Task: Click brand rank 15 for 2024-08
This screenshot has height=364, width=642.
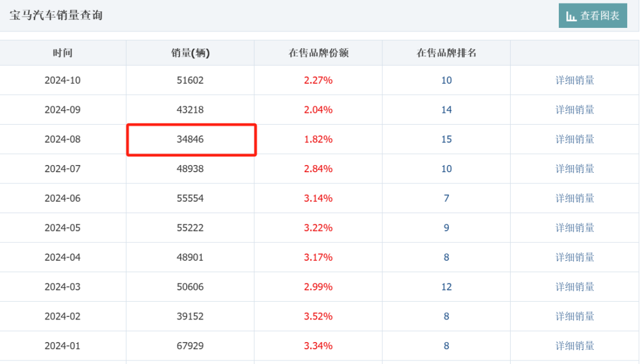Action: (x=446, y=140)
